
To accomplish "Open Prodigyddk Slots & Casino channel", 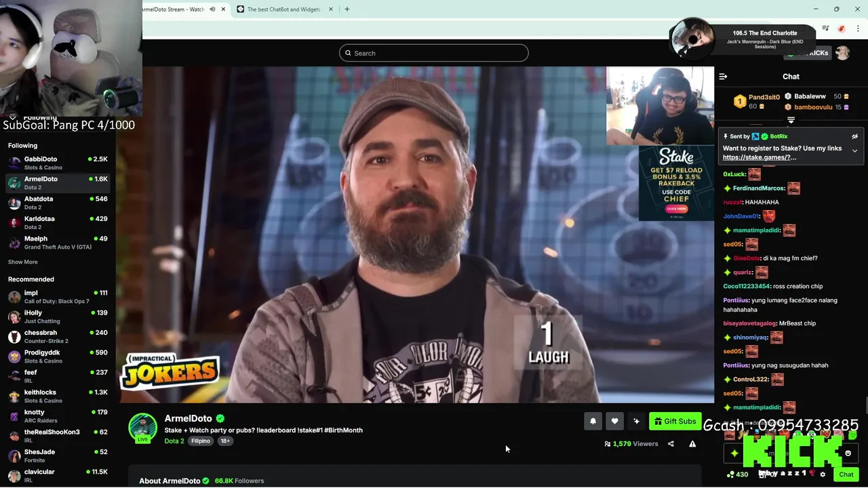I will tap(58, 357).
